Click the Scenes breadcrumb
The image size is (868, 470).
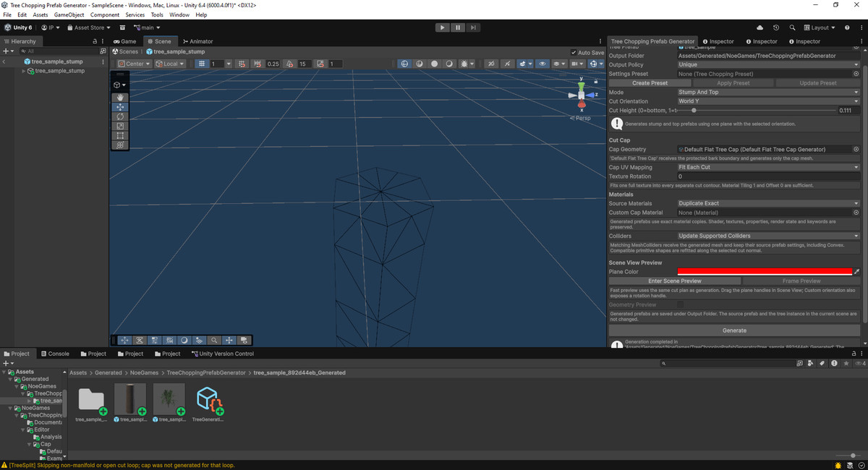tap(126, 52)
